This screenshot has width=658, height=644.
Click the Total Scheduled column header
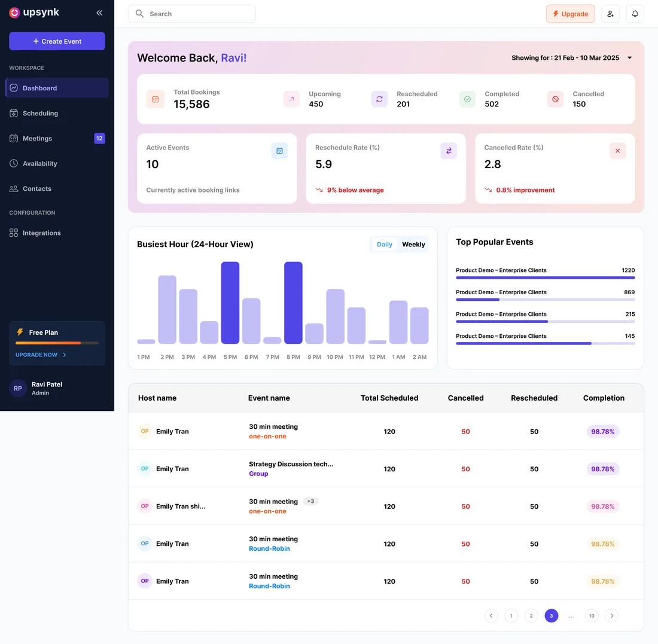coord(389,398)
